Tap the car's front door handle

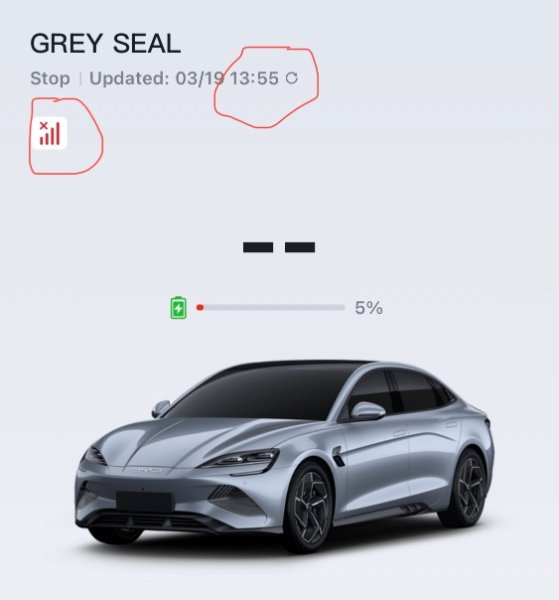point(399,432)
